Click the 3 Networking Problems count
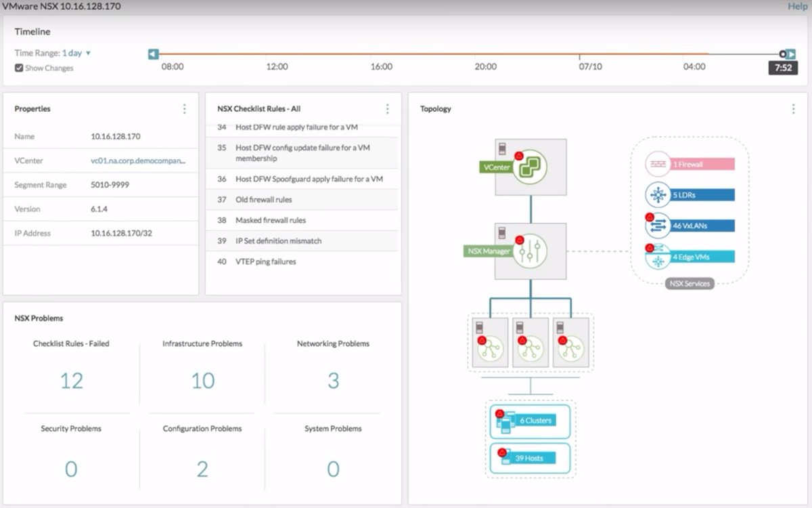Screen dimensions: 812x508 (333, 381)
